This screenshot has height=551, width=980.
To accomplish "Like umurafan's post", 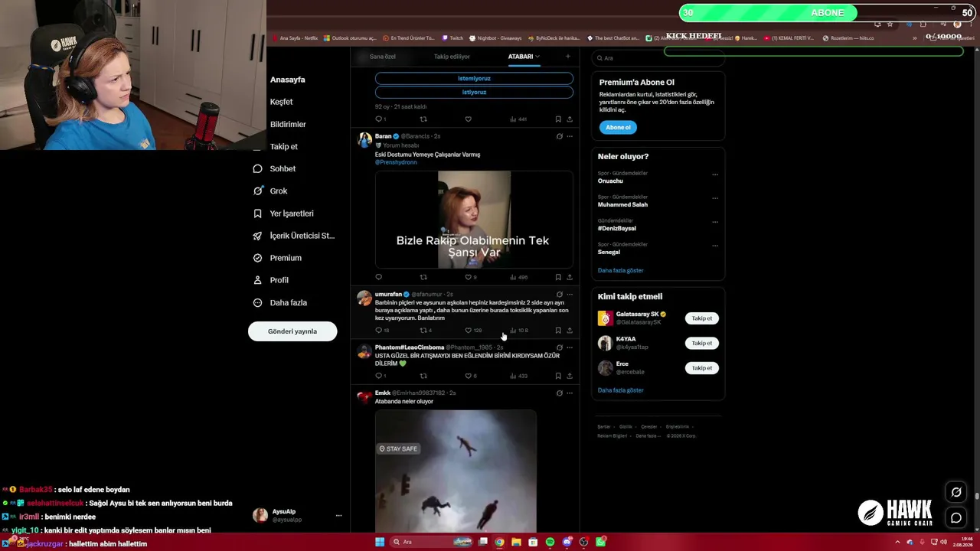I will coord(469,331).
